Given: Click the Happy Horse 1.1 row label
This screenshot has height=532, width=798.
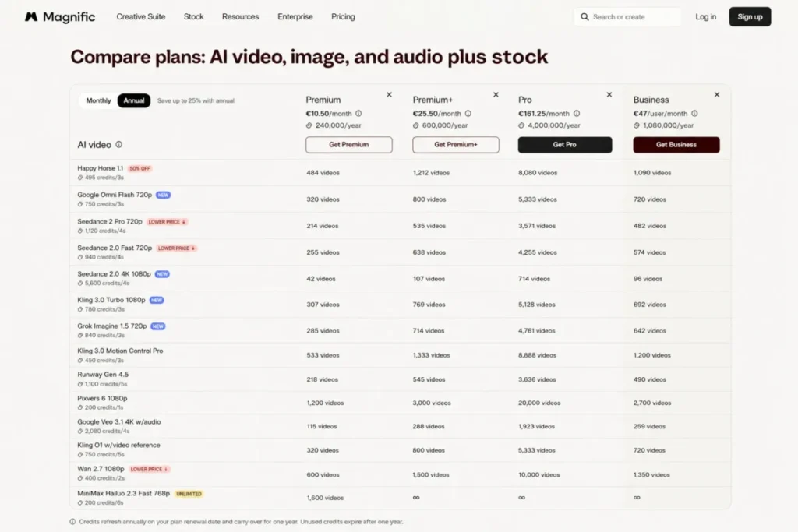Looking at the screenshot, I should [x=101, y=168].
